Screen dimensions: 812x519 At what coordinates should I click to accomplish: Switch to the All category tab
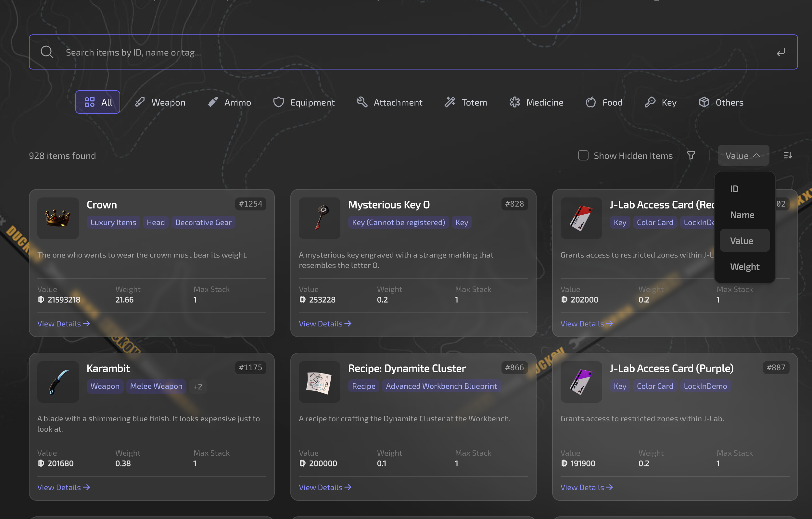(x=97, y=102)
